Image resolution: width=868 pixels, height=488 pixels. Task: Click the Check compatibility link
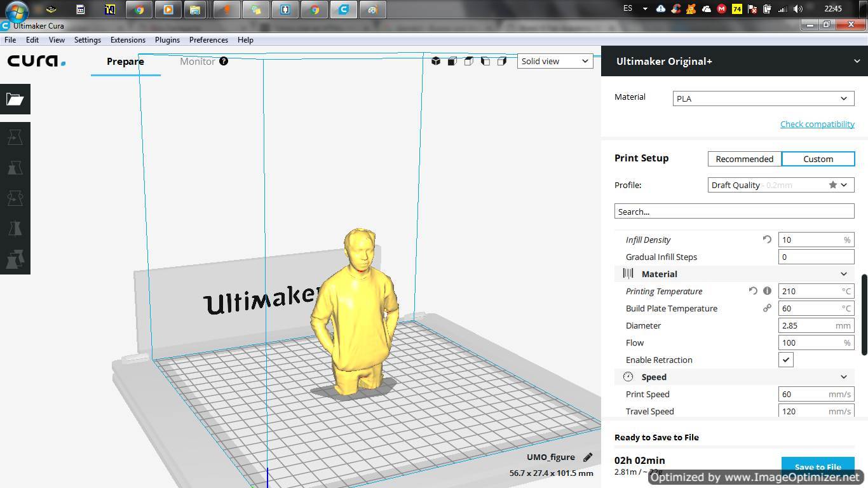pos(817,124)
